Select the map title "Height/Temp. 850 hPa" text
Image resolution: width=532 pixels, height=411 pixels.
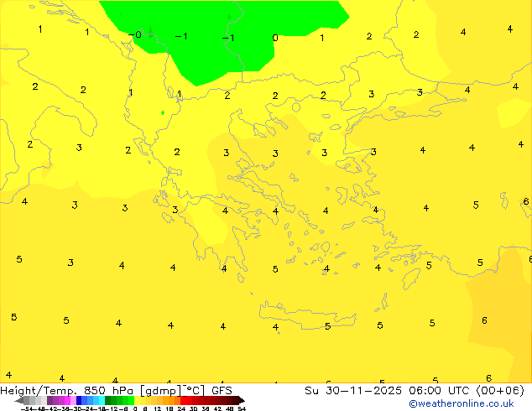(x=66, y=391)
